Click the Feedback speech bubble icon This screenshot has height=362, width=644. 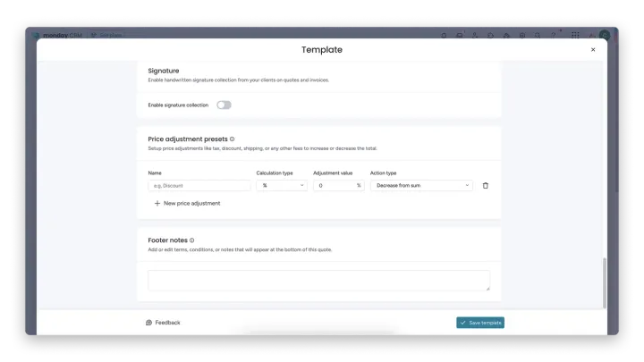tap(148, 323)
